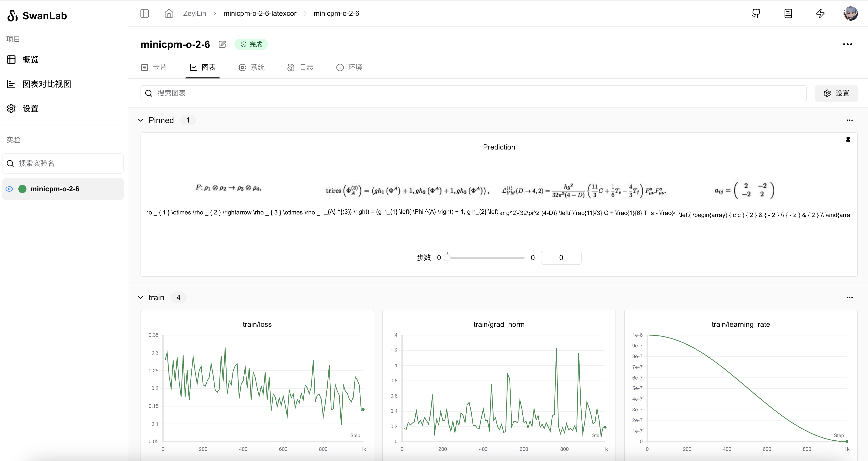Unpin the Prediction chart
The image size is (868, 461).
pos(848,140)
